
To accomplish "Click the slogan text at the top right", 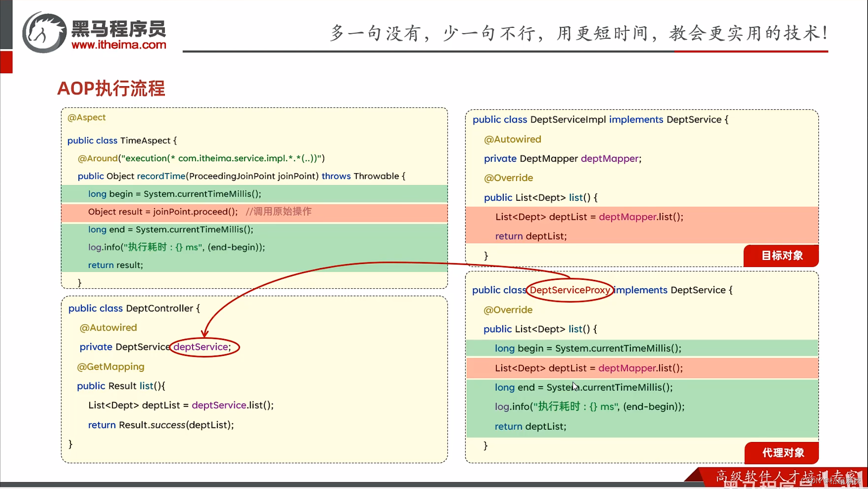I will coord(579,33).
